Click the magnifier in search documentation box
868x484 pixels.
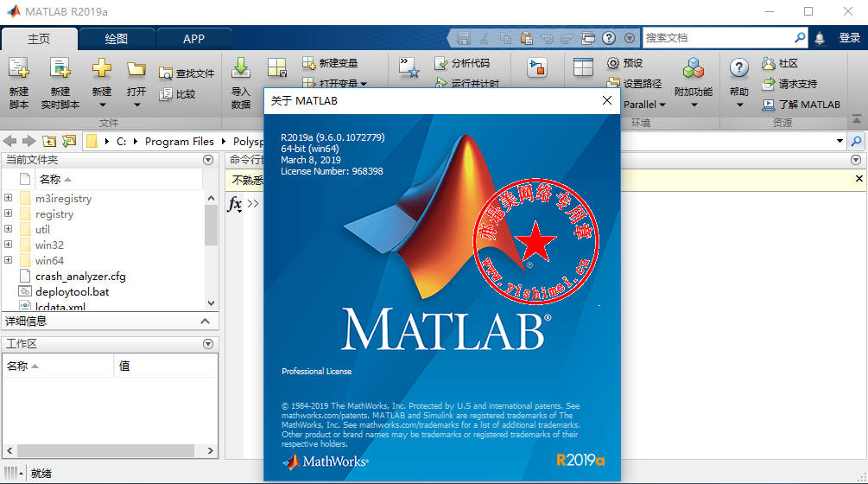pyautogui.click(x=800, y=38)
